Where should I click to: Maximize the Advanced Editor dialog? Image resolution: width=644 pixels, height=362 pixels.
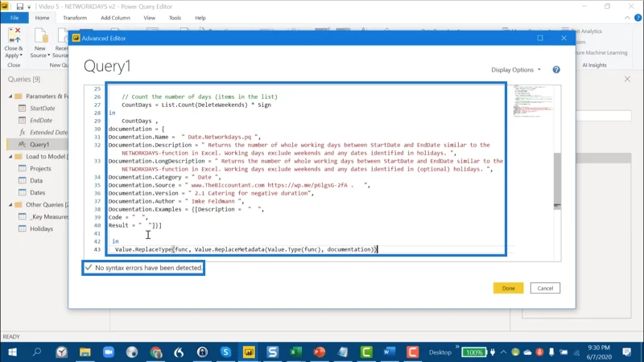[540, 38]
